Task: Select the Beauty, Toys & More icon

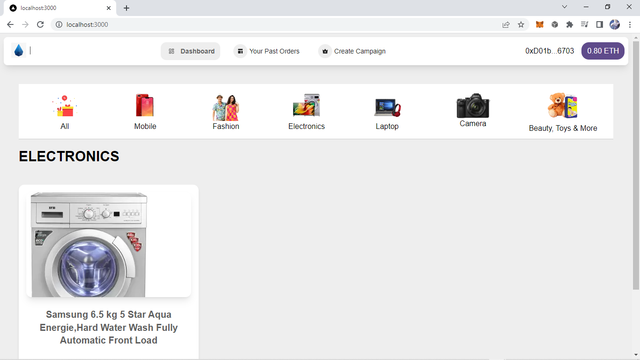Action: coord(563,105)
